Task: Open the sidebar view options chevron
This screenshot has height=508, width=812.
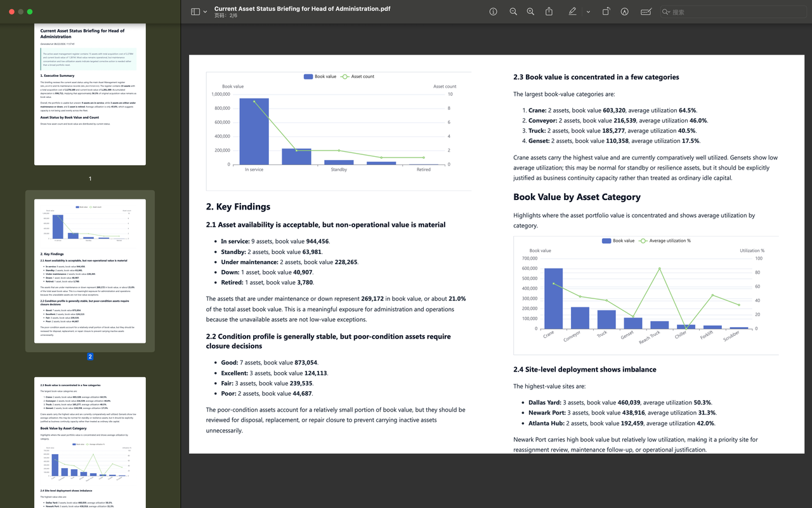Action: [x=205, y=12]
